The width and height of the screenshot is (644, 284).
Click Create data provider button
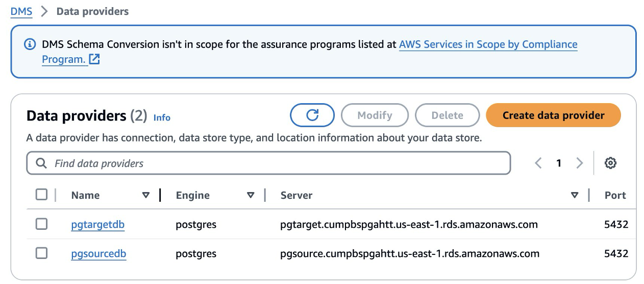click(x=553, y=115)
